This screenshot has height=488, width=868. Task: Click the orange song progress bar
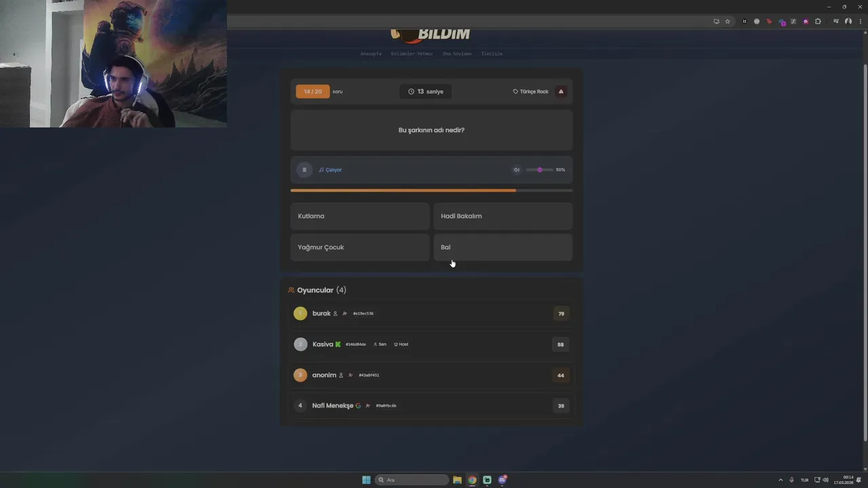pos(431,190)
